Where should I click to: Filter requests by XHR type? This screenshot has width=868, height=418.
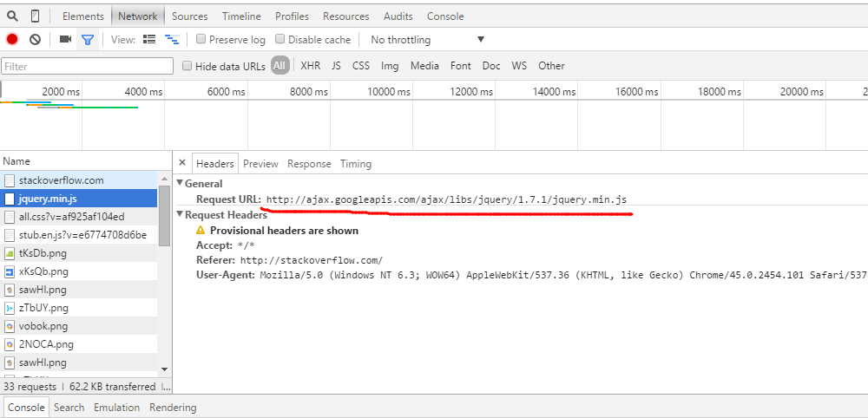[x=310, y=66]
